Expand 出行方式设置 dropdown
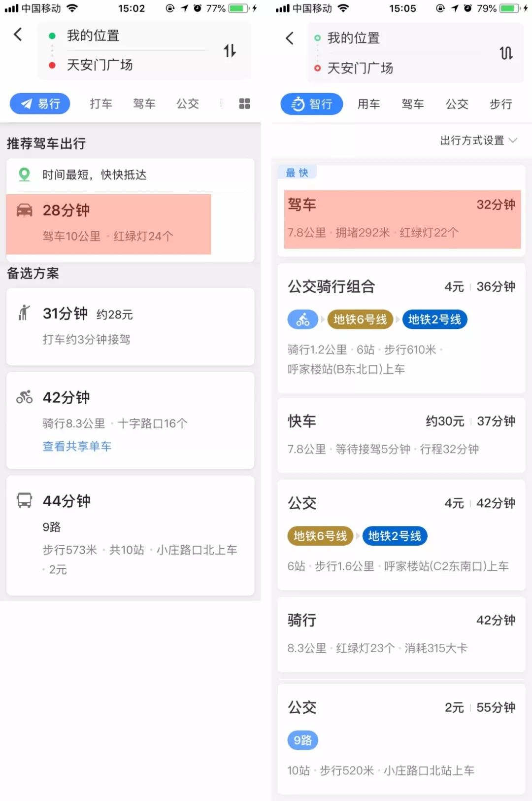 click(478, 140)
